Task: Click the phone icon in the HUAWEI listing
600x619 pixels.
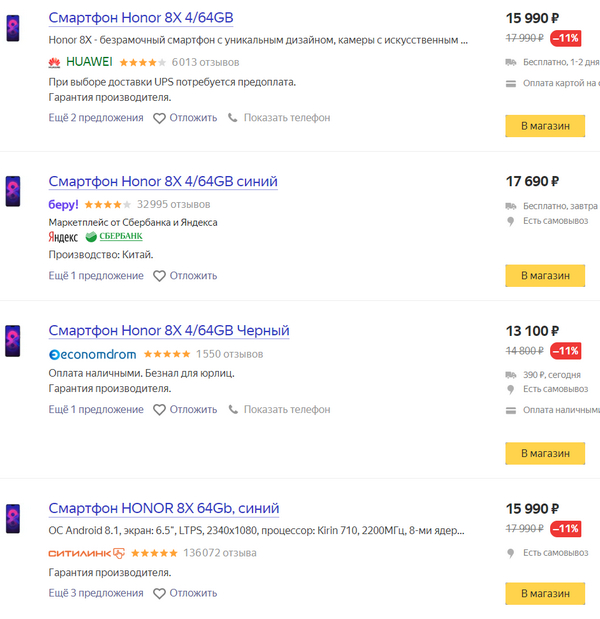Action: point(233,118)
